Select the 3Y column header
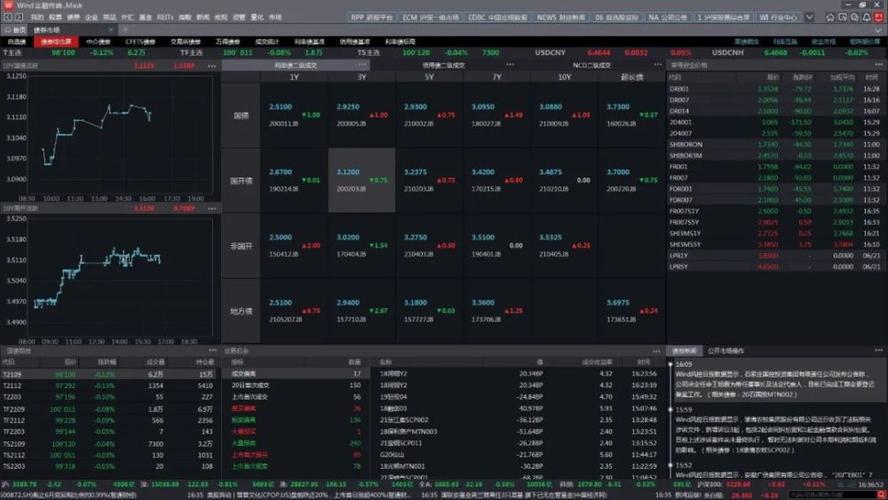 pyautogui.click(x=361, y=77)
